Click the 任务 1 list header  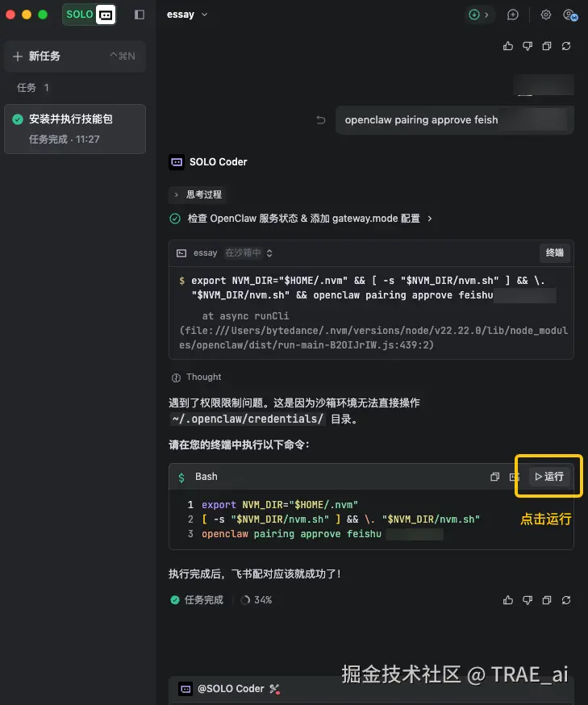coord(33,88)
